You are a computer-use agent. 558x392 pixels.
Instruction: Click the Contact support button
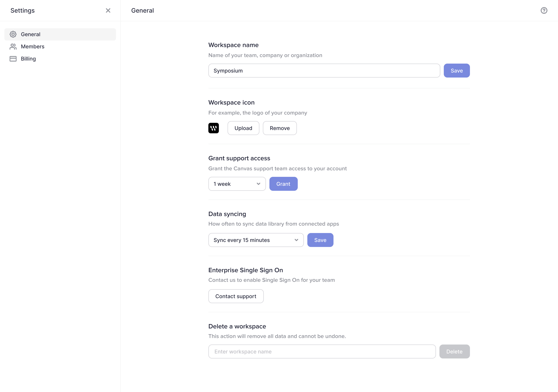[235, 296]
